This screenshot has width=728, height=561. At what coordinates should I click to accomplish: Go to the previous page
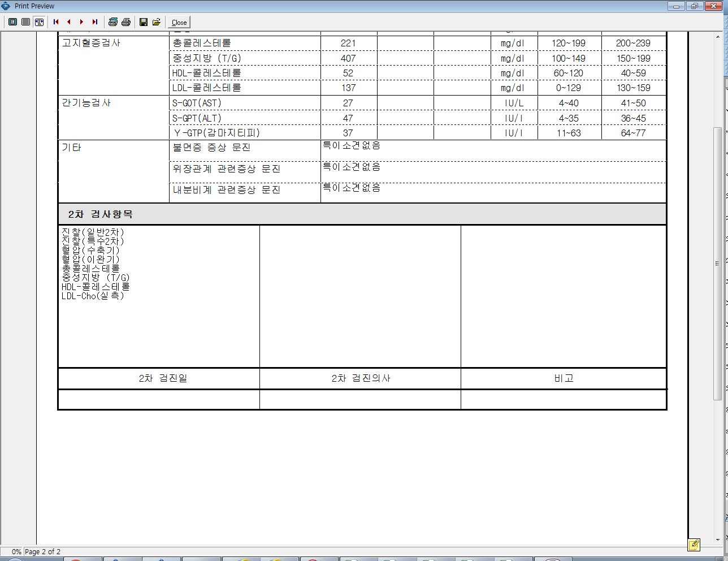click(x=69, y=22)
